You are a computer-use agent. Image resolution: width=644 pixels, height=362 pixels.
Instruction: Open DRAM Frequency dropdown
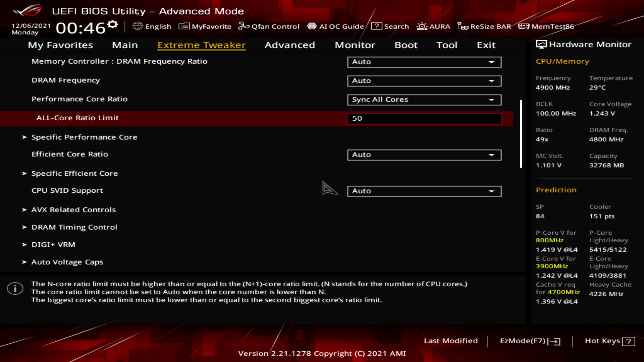tap(424, 81)
